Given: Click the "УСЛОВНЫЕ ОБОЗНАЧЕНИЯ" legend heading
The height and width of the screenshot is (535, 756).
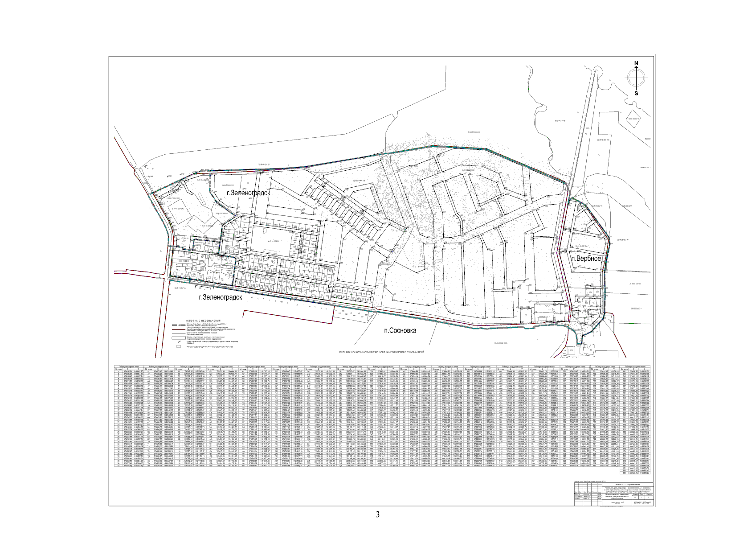Looking at the screenshot, I should 203,321.
